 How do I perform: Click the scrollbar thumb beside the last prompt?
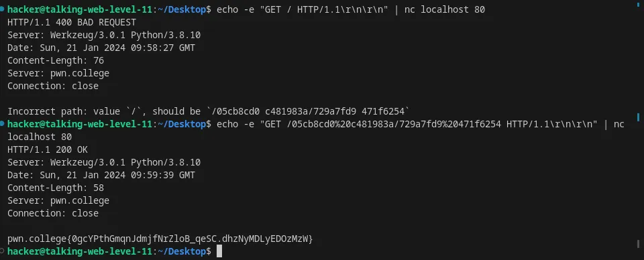[638, 245]
